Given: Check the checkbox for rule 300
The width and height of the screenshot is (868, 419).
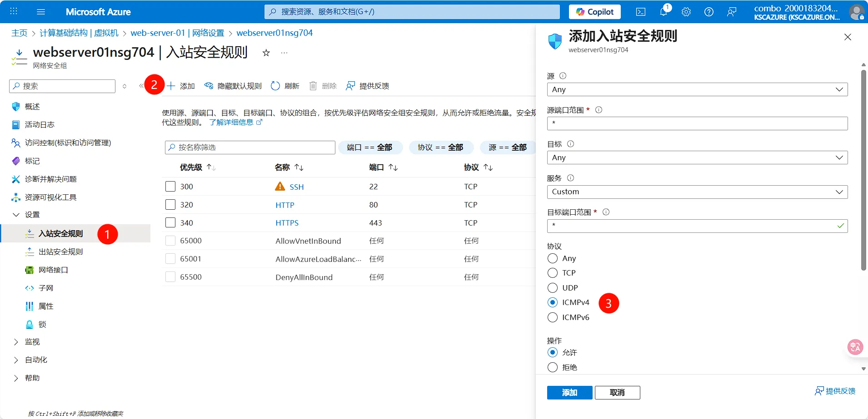Looking at the screenshot, I should tap(170, 186).
